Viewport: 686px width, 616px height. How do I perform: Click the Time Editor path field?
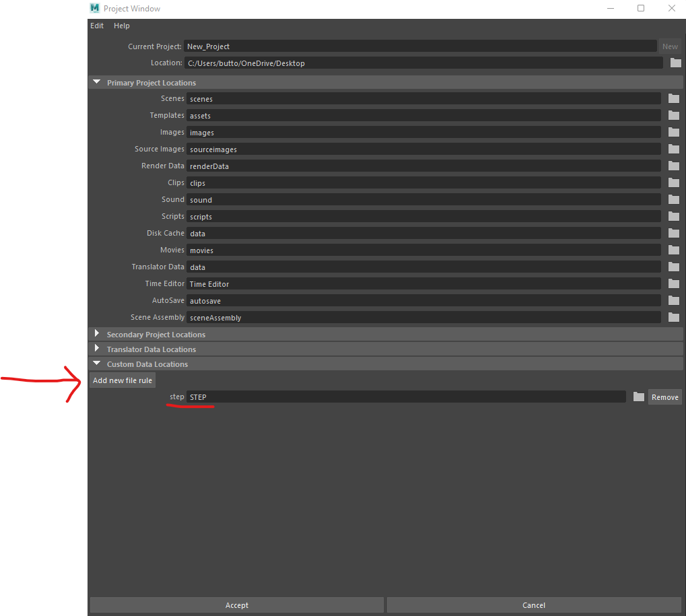click(x=423, y=284)
